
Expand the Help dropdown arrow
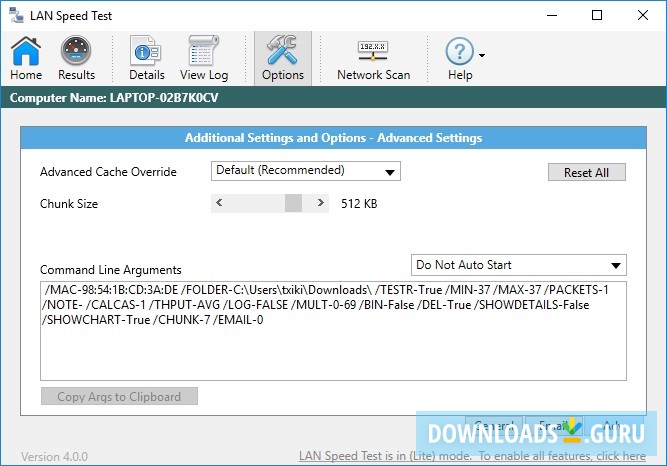point(482,55)
